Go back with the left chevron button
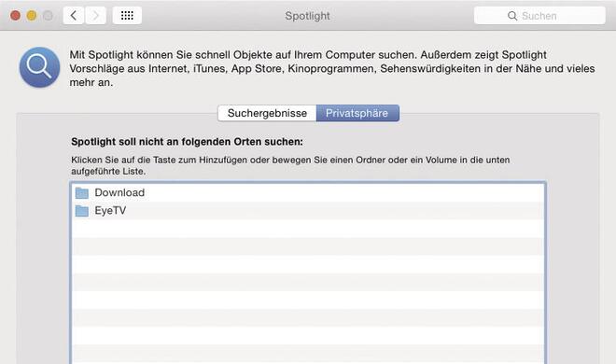 74,16
